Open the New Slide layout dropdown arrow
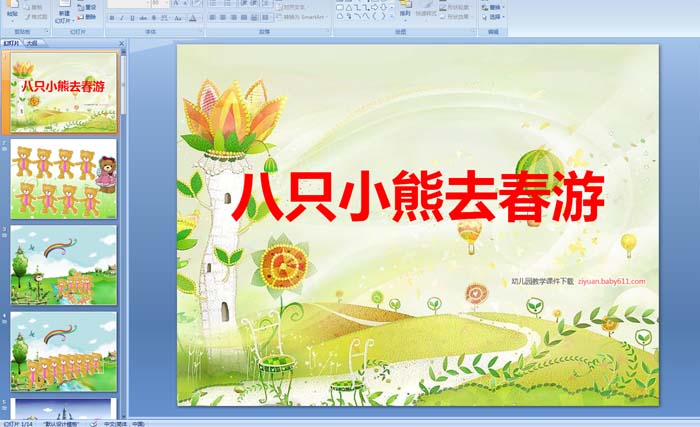The height and width of the screenshot is (427, 700). tap(73, 21)
